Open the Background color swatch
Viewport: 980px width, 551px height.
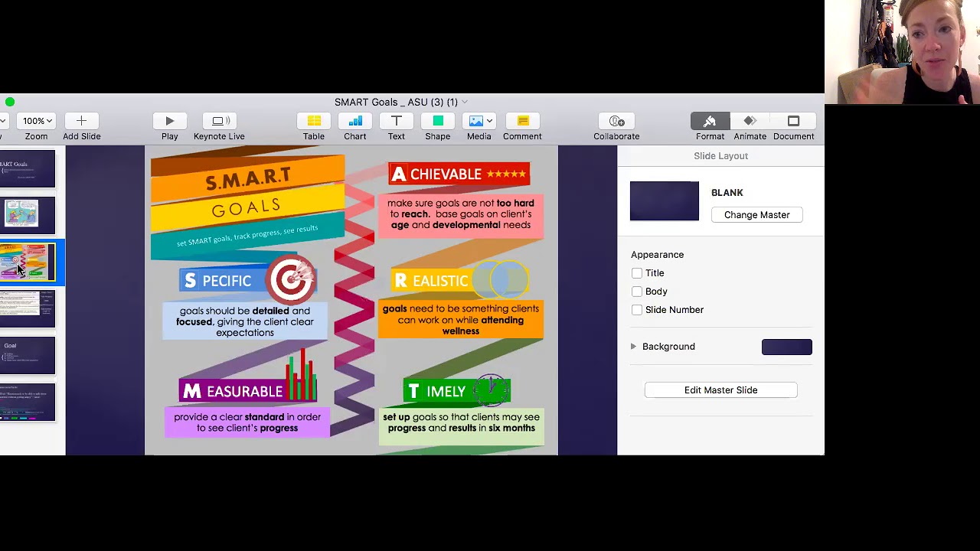(x=786, y=347)
